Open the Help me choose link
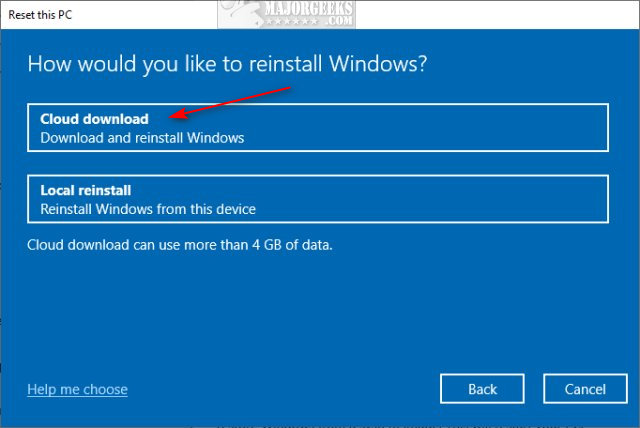Viewport: 640px width, 428px height. (x=77, y=389)
